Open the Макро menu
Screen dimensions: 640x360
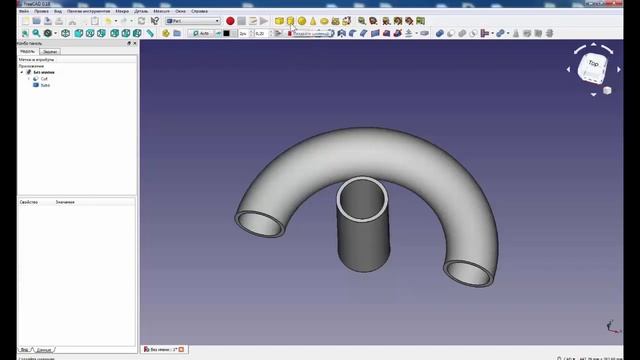click(x=122, y=11)
